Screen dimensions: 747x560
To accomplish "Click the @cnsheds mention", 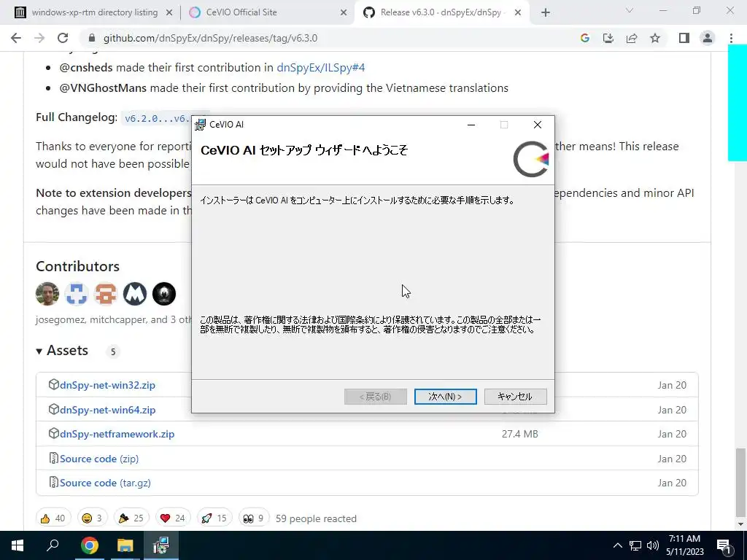I will 86,68.
